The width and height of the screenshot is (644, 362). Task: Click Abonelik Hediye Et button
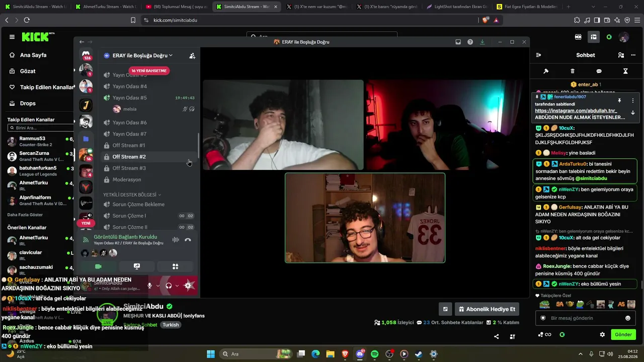tap(487, 309)
